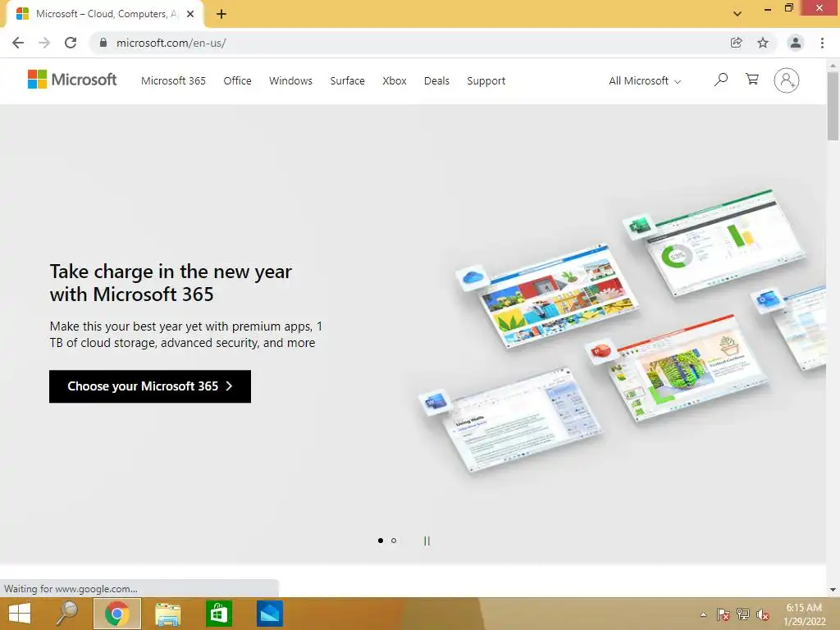Open the Xbox nav item
The image size is (840, 630).
pyautogui.click(x=395, y=81)
